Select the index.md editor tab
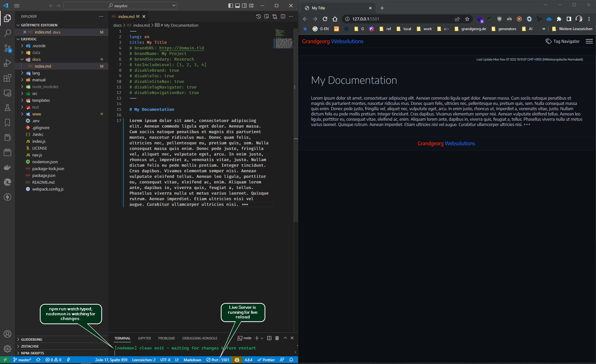 coord(129,16)
